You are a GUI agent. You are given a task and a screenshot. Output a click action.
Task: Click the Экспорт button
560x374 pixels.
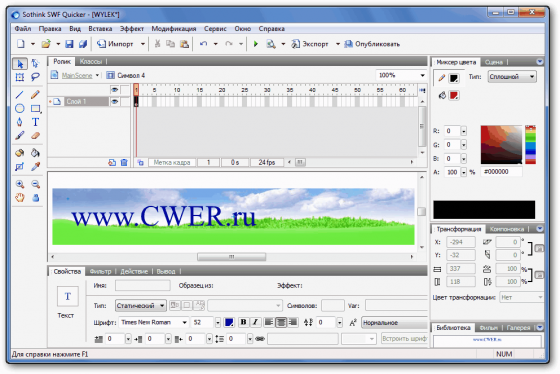310,44
